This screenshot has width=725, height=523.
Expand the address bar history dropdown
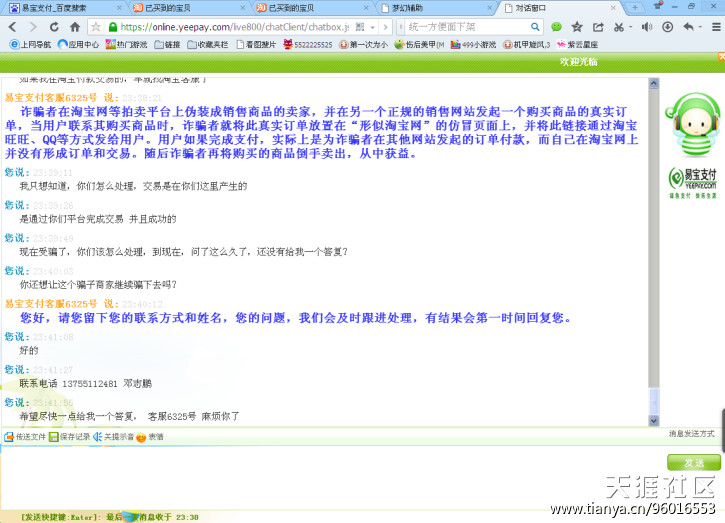(372, 27)
